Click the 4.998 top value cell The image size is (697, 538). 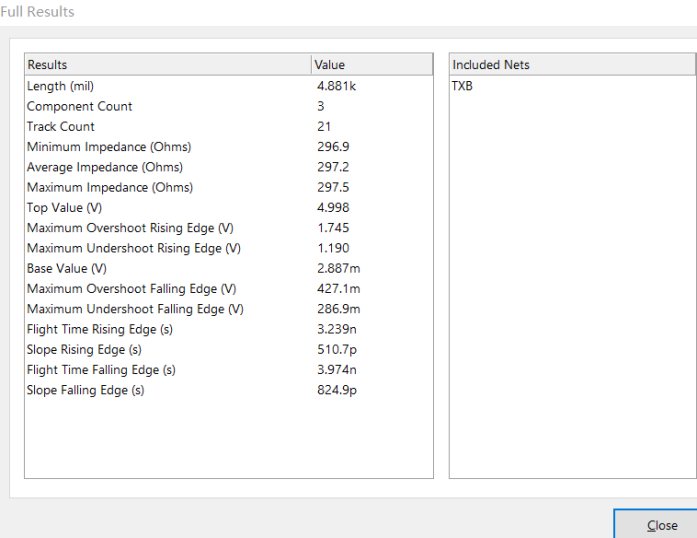[x=333, y=208]
